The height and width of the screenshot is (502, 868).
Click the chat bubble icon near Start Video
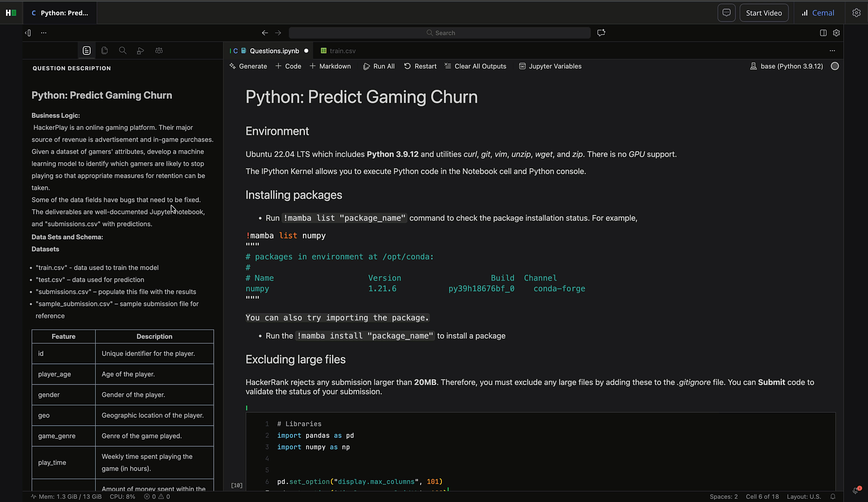(726, 13)
